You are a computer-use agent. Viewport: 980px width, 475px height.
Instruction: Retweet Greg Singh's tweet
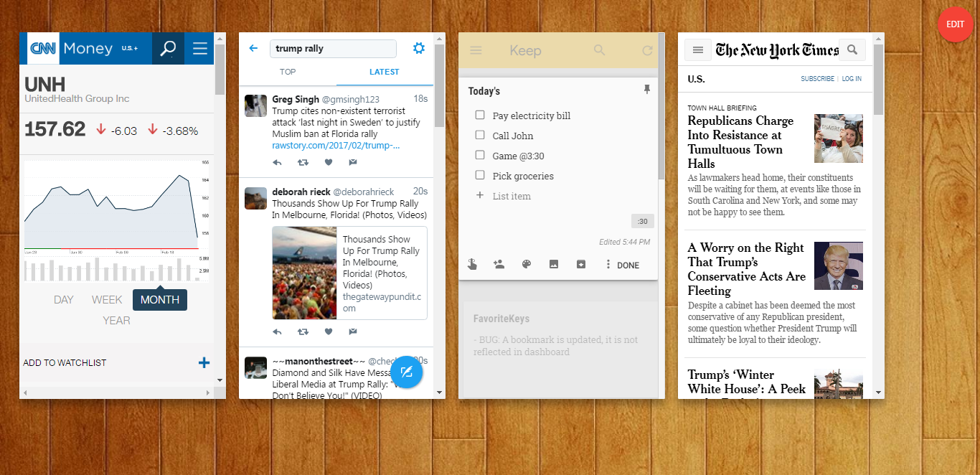303,162
